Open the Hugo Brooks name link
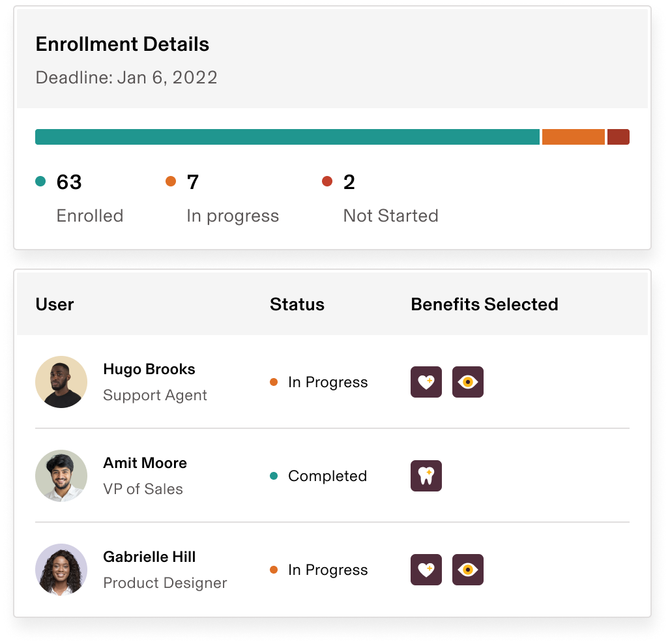The width and height of the screenshot is (670, 644). coord(149,369)
